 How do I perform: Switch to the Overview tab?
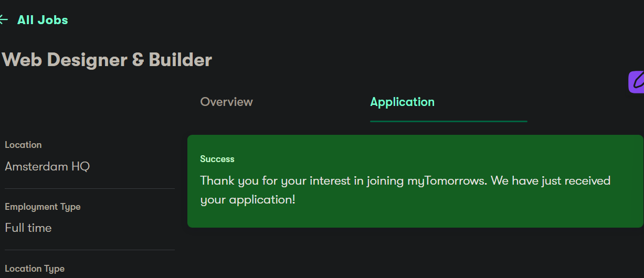[x=226, y=102]
